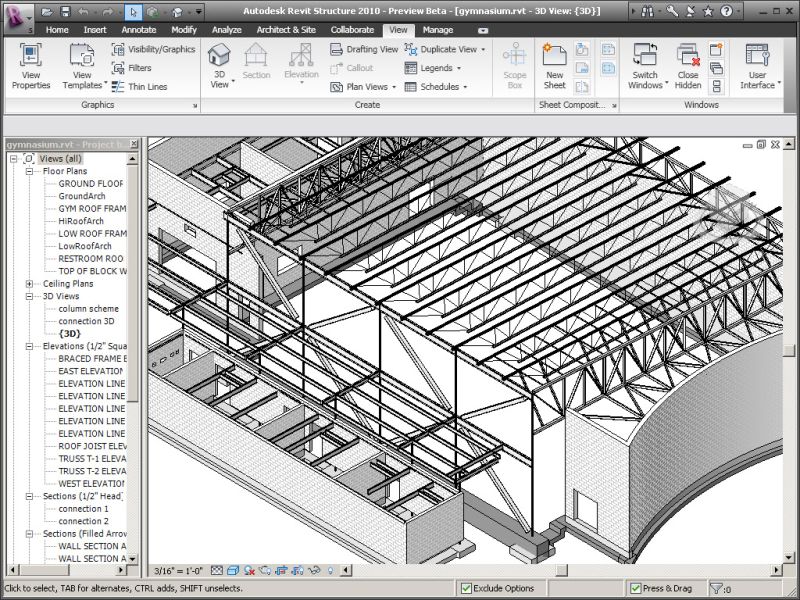The height and width of the screenshot is (600, 800).
Task: Switch to the Manage ribbon tab
Action: point(438,30)
